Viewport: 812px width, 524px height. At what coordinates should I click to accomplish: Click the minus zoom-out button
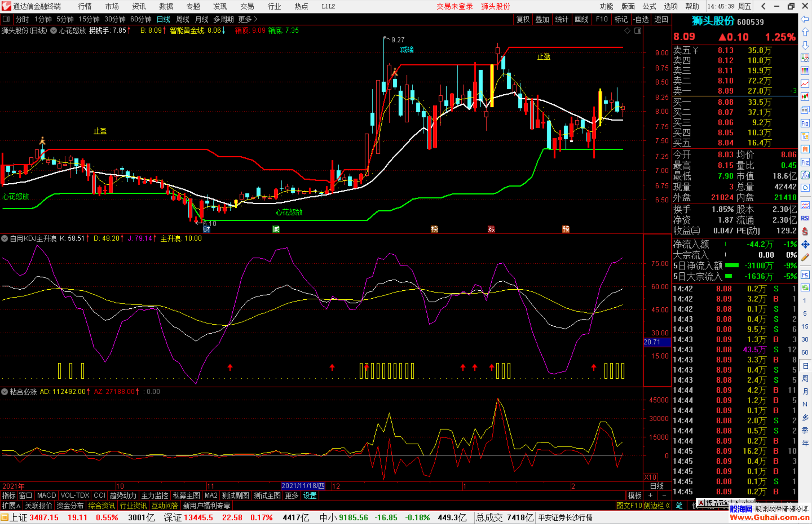coord(664,495)
